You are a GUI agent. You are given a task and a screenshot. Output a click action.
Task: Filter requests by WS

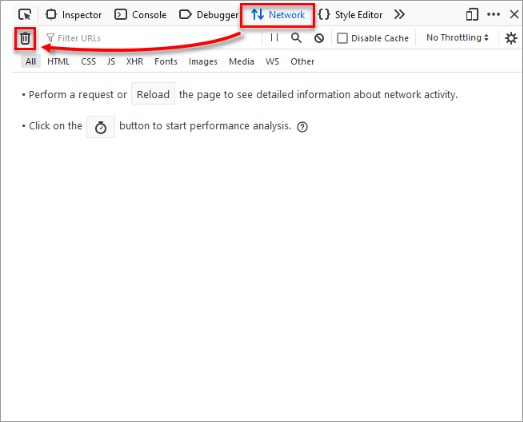click(x=272, y=61)
